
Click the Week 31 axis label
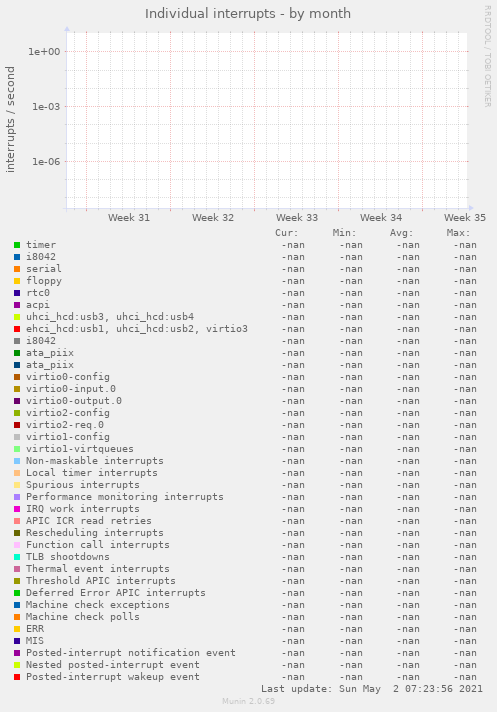[129, 218]
